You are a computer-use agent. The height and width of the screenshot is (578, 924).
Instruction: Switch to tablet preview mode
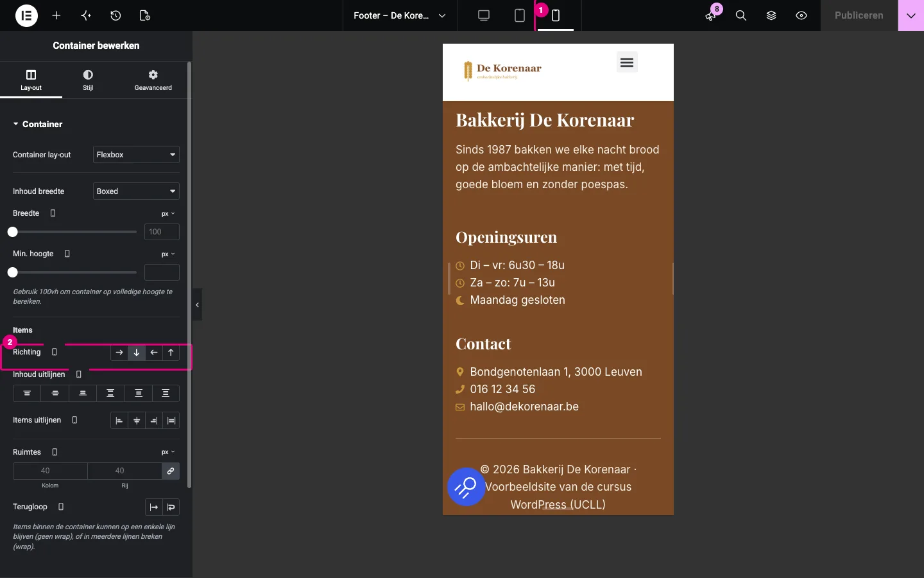click(520, 15)
